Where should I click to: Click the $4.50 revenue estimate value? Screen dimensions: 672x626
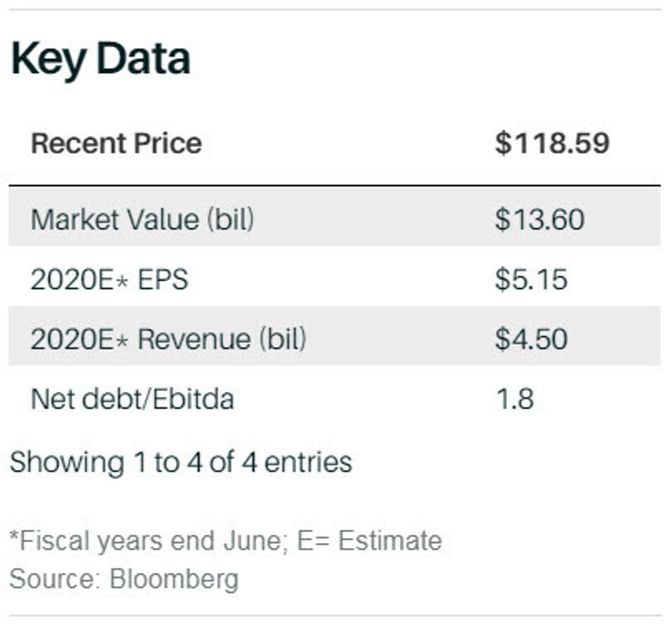[531, 339]
